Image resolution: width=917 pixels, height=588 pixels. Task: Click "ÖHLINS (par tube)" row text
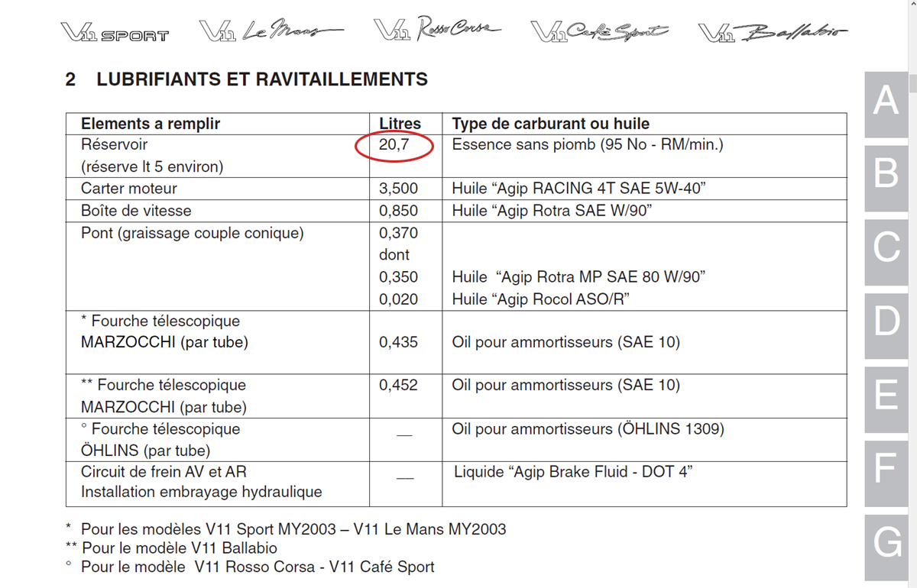(x=145, y=451)
